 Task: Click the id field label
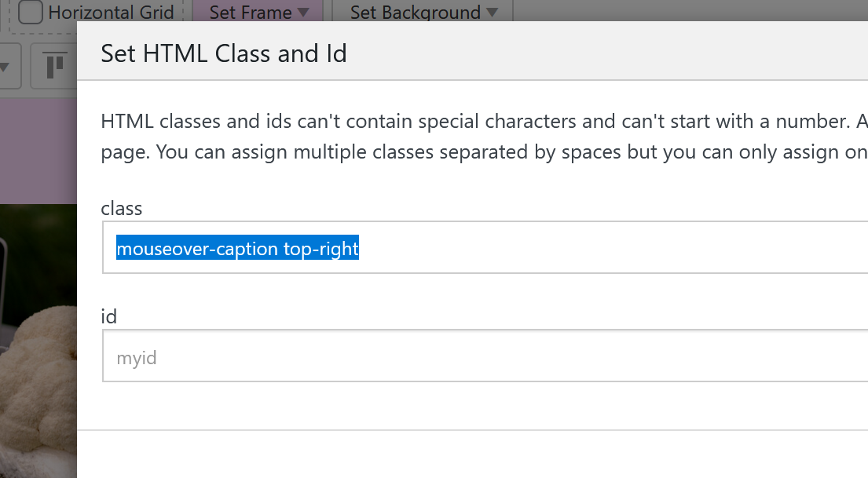109,316
